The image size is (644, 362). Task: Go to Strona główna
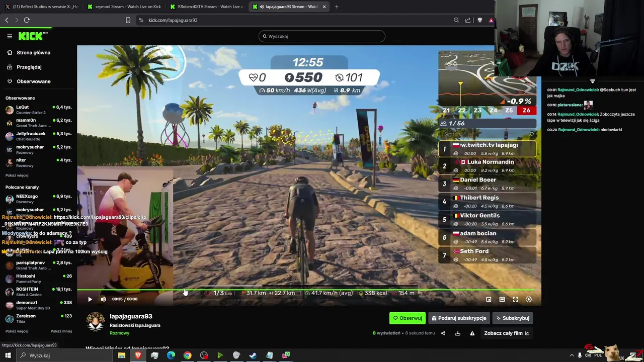33,52
